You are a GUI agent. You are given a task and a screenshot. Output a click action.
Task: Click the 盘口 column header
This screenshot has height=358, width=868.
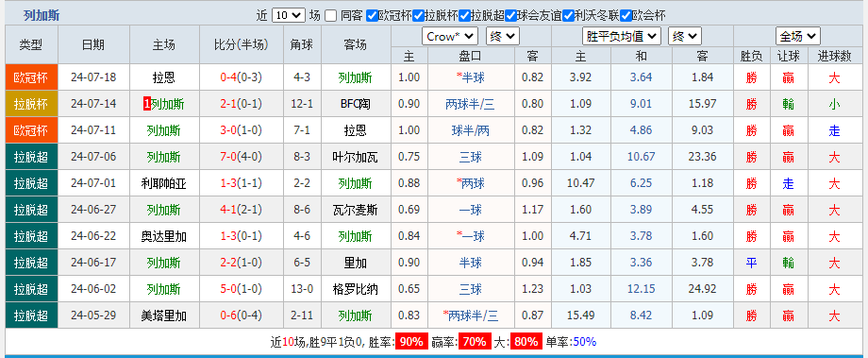471,56
